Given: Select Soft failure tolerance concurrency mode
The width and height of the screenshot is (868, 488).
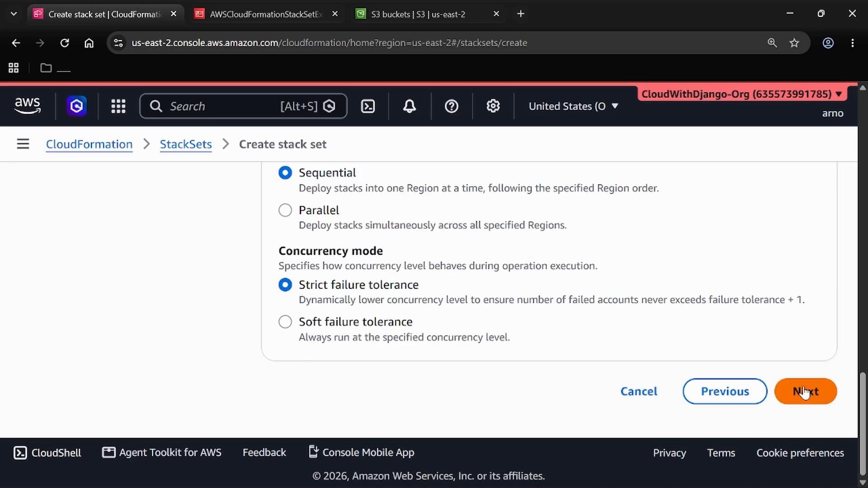Looking at the screenshot, I should [x=285, y=322].
